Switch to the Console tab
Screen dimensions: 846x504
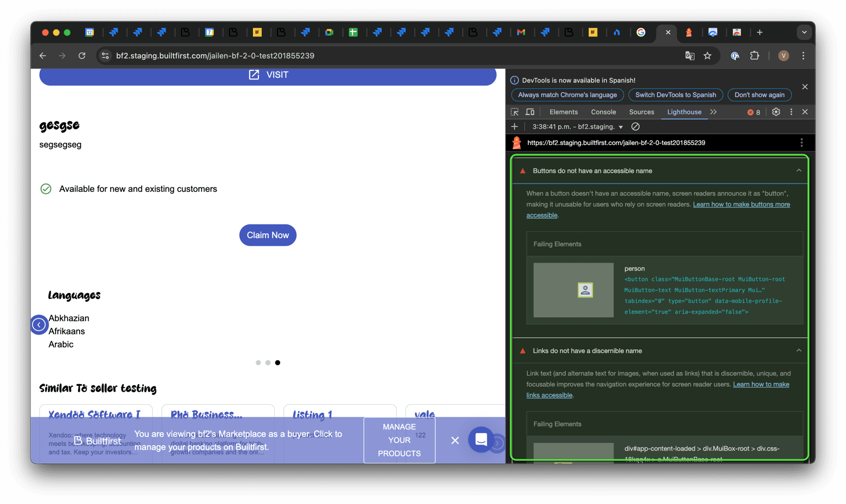click(x=603, y=112)
